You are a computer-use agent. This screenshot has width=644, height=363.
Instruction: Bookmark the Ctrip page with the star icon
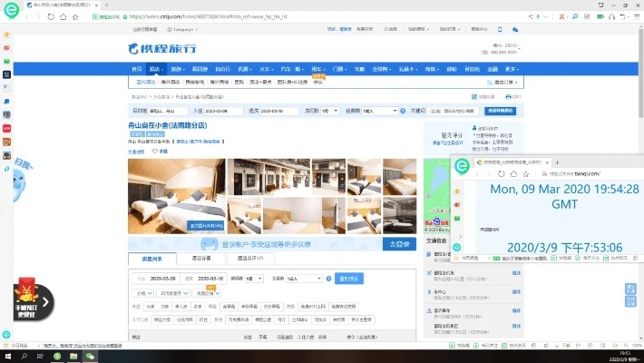pos(75,17)
